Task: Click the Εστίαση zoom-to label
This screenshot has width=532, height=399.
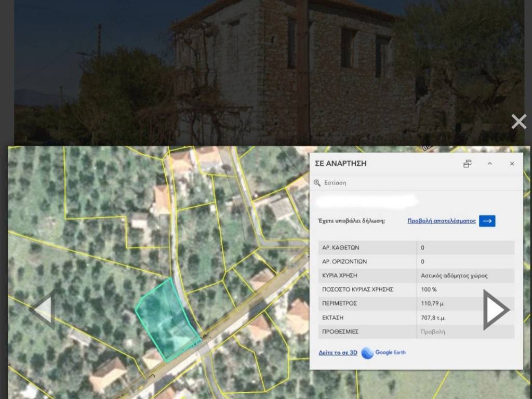Action: pos(335,183)
